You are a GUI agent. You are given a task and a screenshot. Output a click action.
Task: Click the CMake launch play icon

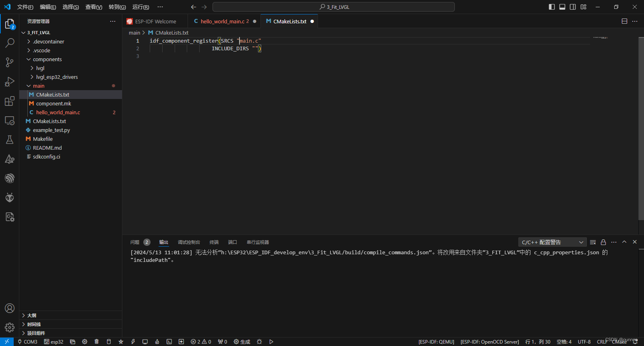pyautogui.click(x=271, y=342)
